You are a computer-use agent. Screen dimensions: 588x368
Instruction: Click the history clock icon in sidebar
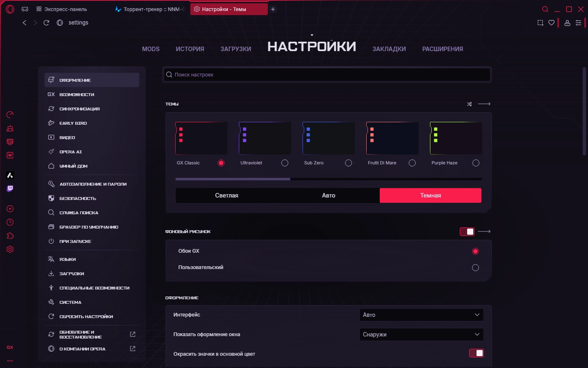point(10,222)
